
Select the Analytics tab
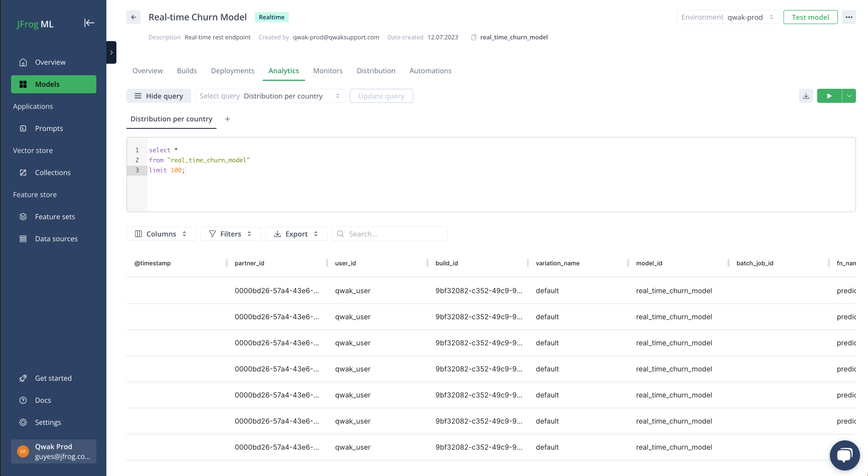283,71
